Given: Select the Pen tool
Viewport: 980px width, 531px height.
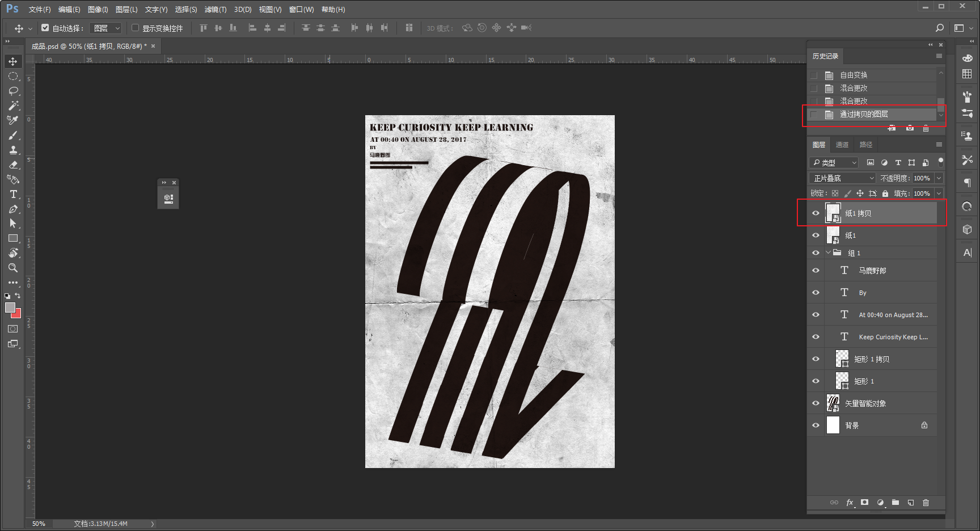Looking at the screenshot, I should 13,209.
